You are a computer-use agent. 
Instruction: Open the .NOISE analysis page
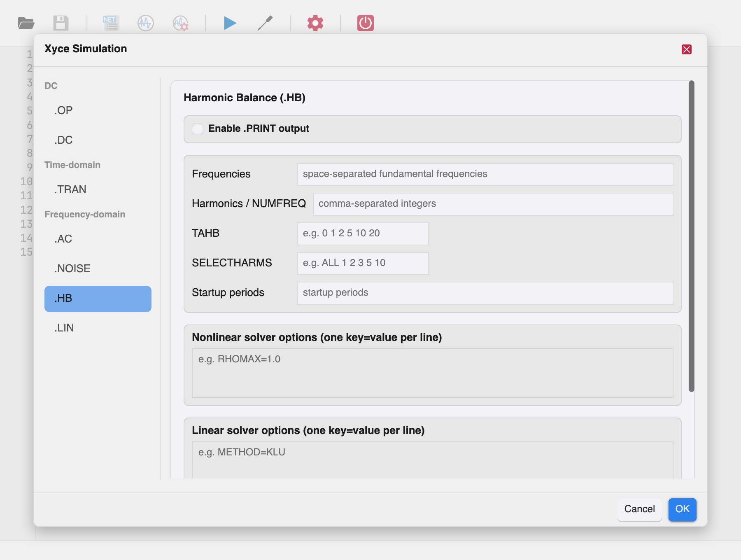pyautogui.click(x=98, y=268)
